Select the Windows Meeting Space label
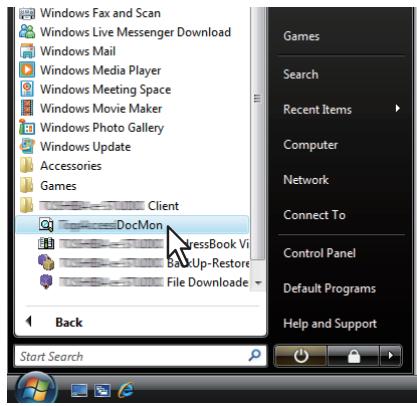Screen dimensions: 417x406 point(106,90)
